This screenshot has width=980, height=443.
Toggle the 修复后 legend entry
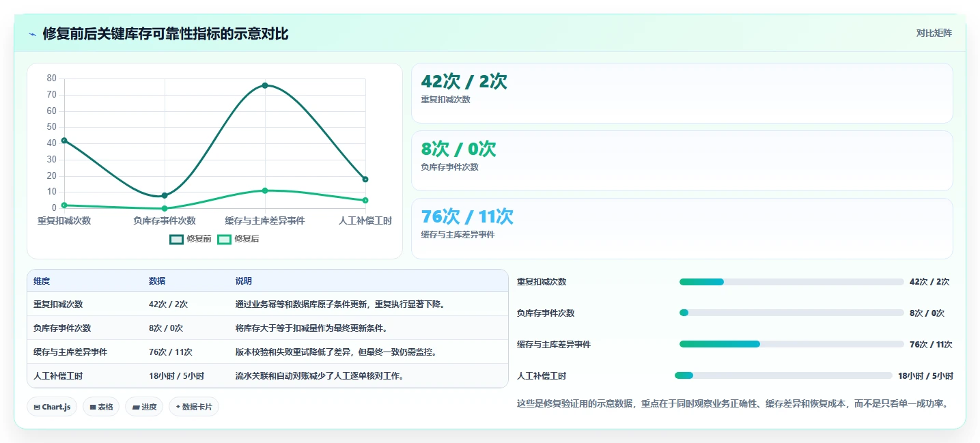coord(238,239)
